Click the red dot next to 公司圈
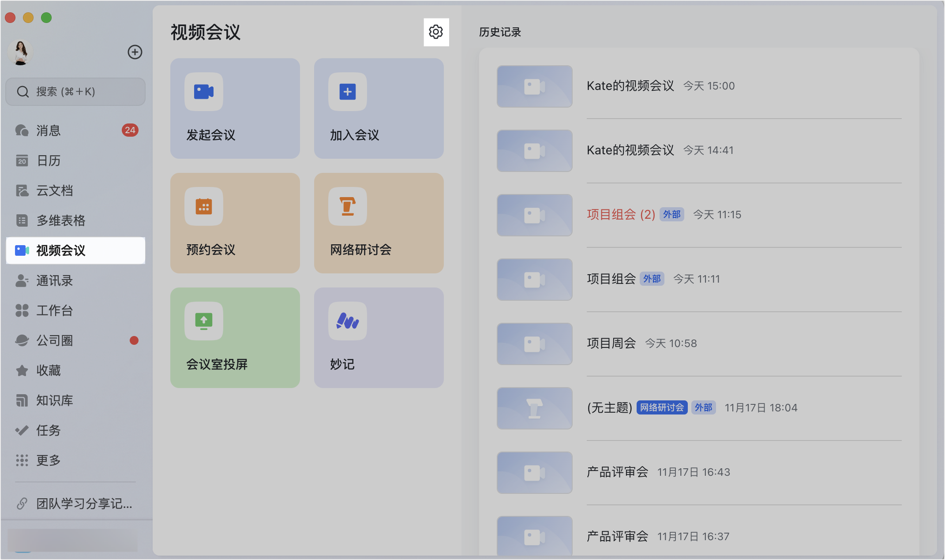Screen dimensions: 945x560 [x=134, y=340]
